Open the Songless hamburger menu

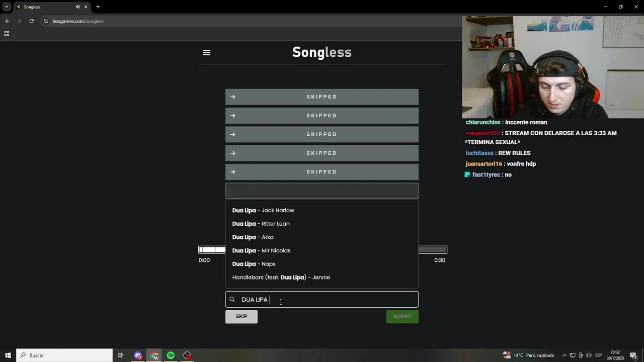pyautogui.click(x=206, y=53)
